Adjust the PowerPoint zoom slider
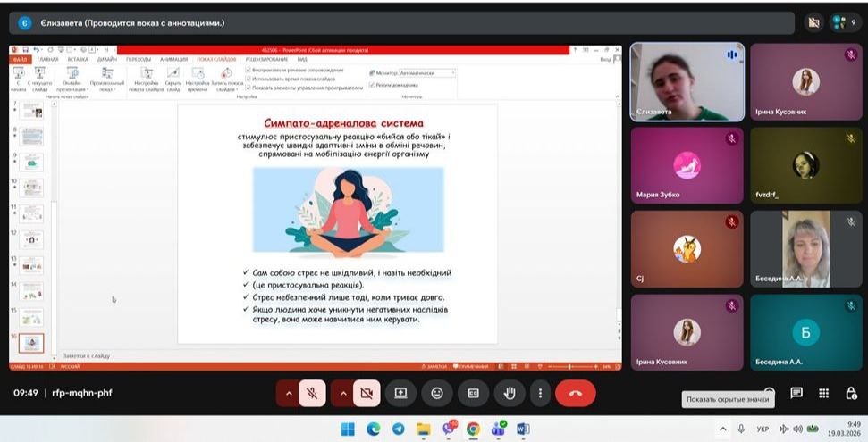The height and width of the screenshot is (442, 868). (x=569, y=366)
